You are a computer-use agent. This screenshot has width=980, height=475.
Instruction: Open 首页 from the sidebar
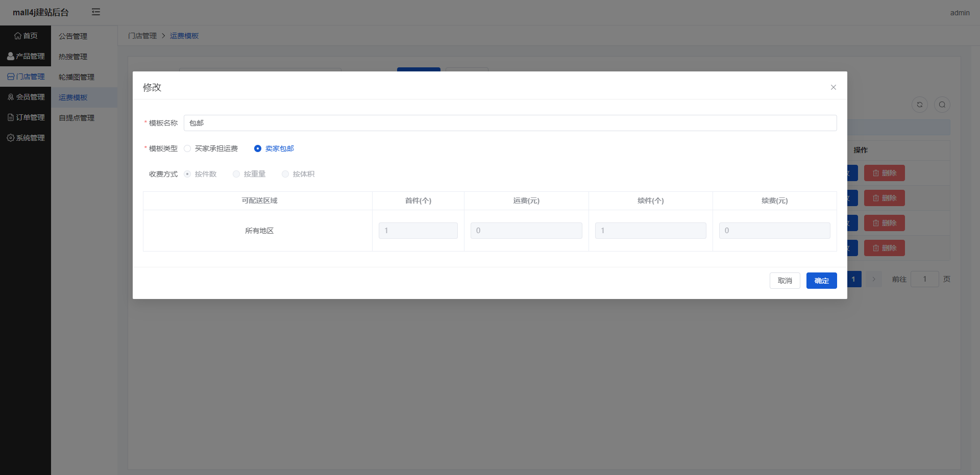point(26,36)
